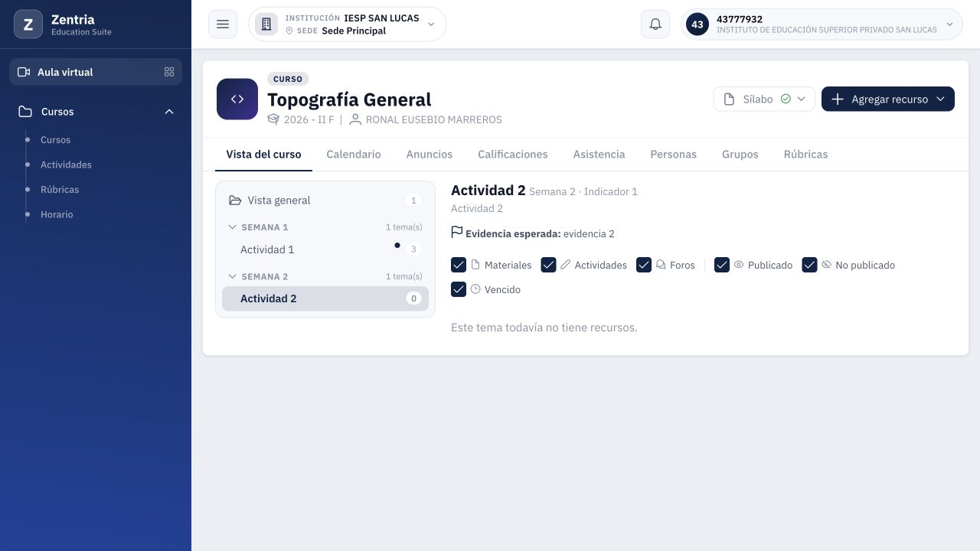Open notifications bell icon

pos(655,24)
